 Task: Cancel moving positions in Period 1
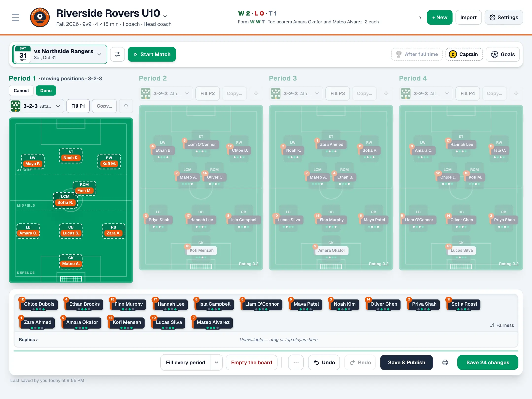(x=21, y=91)
